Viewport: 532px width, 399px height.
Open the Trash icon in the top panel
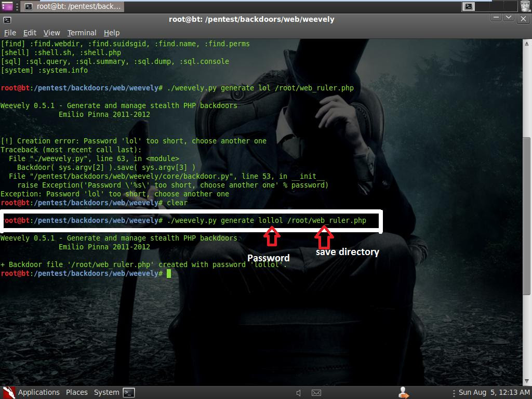[x=526, y=6]
